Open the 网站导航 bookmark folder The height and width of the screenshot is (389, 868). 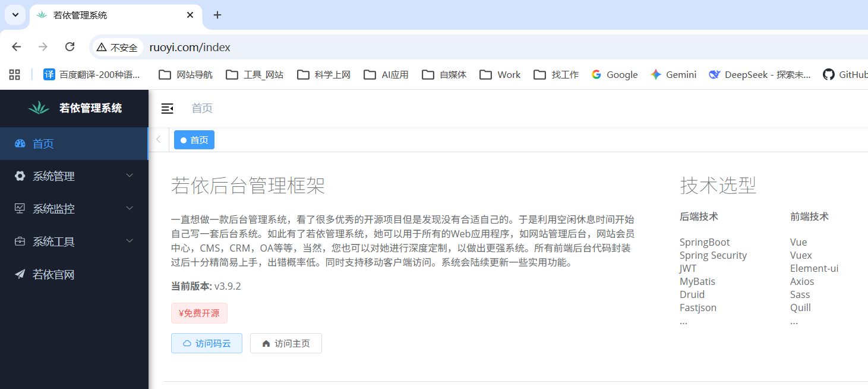pos(186,74)
